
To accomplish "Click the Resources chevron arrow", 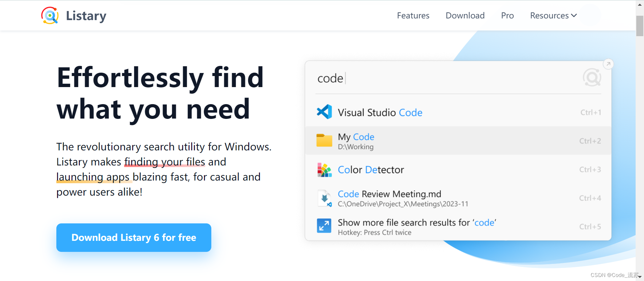I will coord(574,15).
